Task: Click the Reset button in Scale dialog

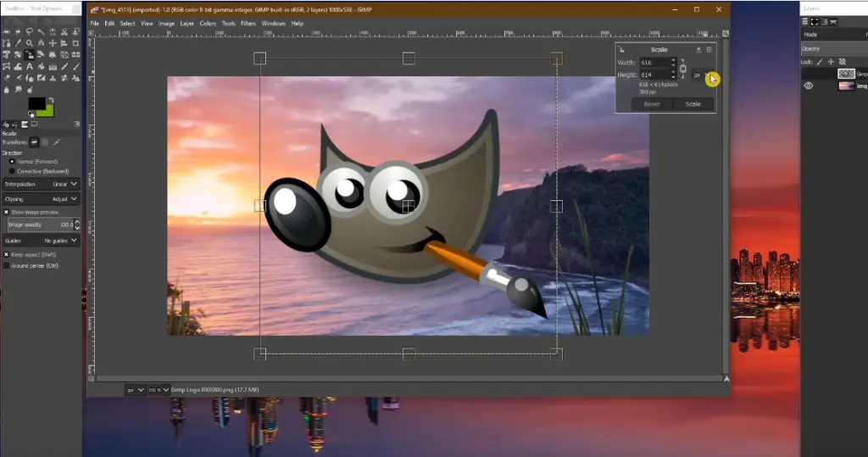Action: pyautogui.click(x=652, y=104)
